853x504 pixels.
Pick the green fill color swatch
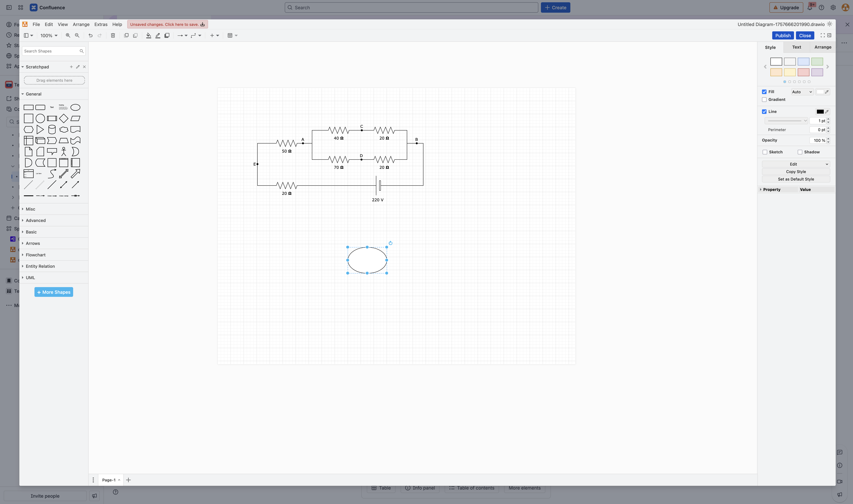(x=817, y=61)
